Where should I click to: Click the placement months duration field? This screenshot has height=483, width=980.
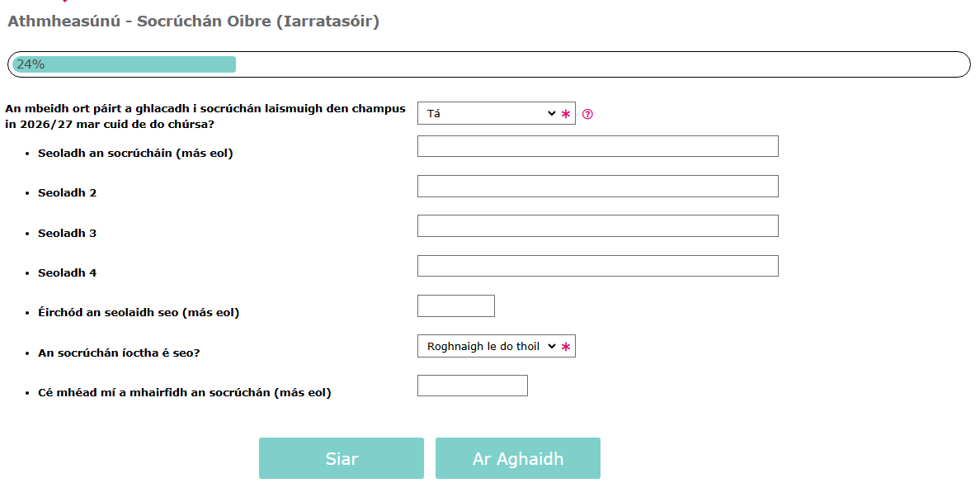(x=472, y=386)
